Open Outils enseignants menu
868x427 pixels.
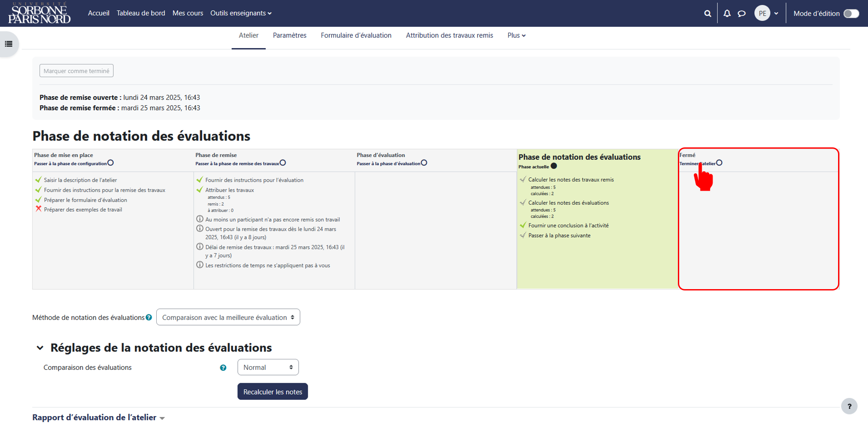tap(241, 13)
